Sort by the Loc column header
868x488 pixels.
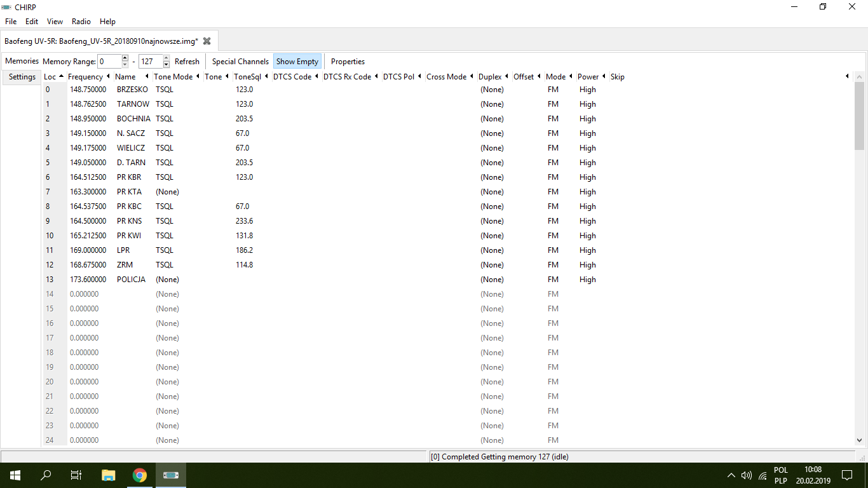coord(54,77)
